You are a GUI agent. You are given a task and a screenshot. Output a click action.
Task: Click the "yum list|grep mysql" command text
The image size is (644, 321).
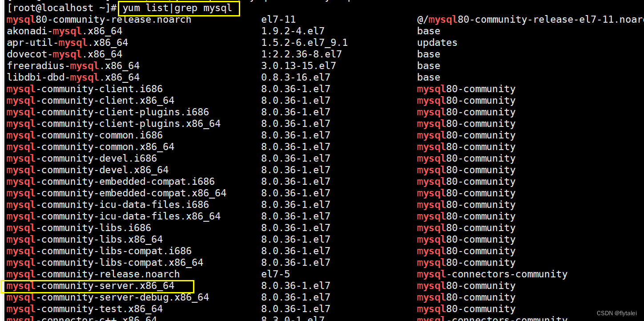(x=177, y=8)
